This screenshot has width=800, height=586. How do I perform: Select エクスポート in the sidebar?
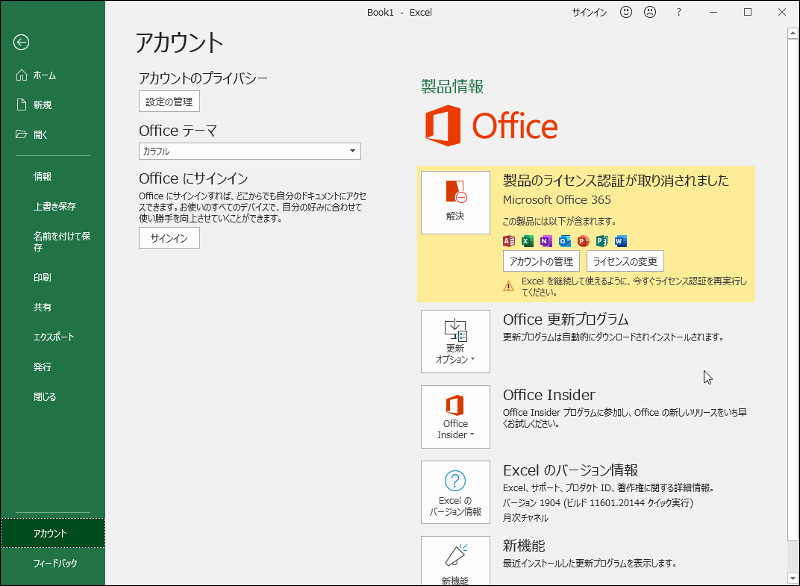pos(53,337)
